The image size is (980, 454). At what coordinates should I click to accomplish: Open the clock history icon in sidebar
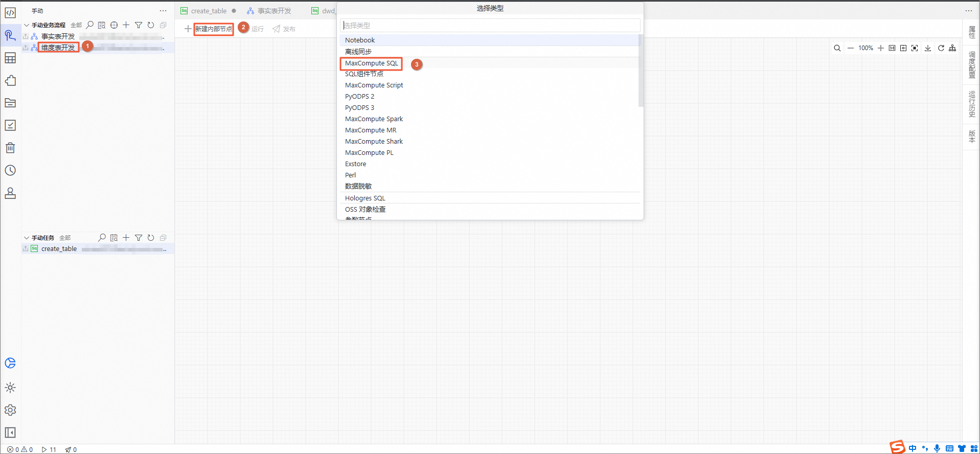click(x=10, y=170)
